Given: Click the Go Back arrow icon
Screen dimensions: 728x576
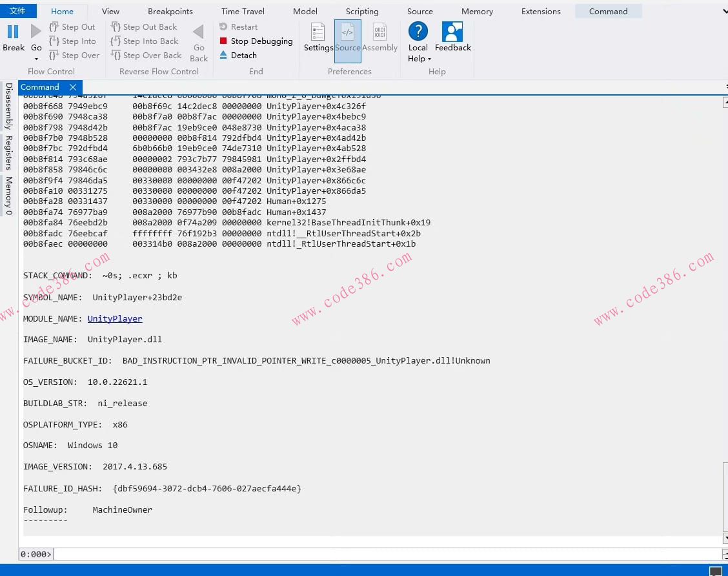Looking at the screenshot, I should pyautogui.click(x=199, y=32).
